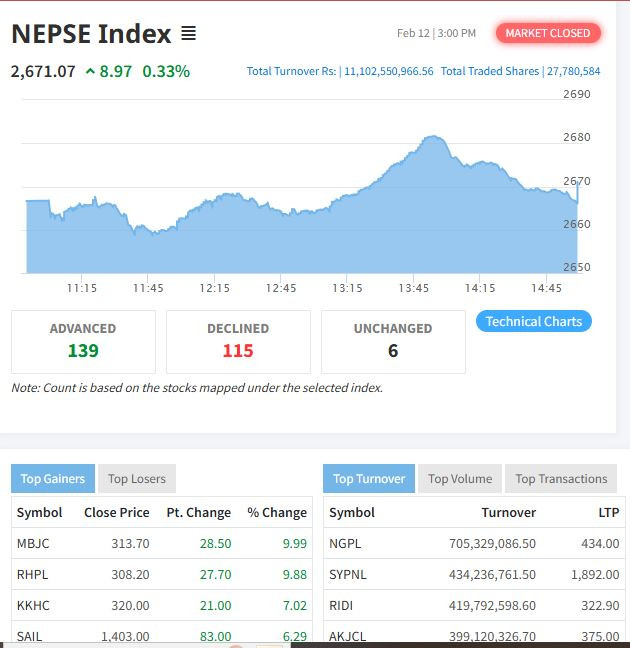
Task: Switch to the Top Losers tab
Action: (x=137, y=479)
